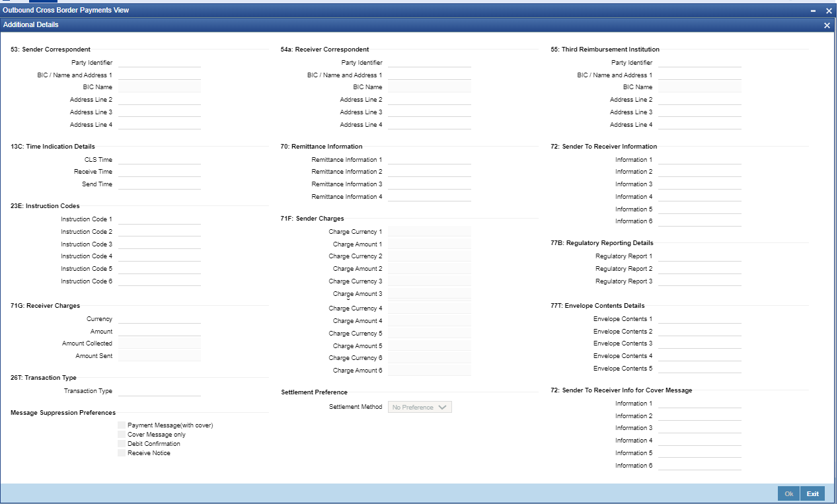Focus Receiver Correspondent BIC / Name and Address 1

(430, 75)
